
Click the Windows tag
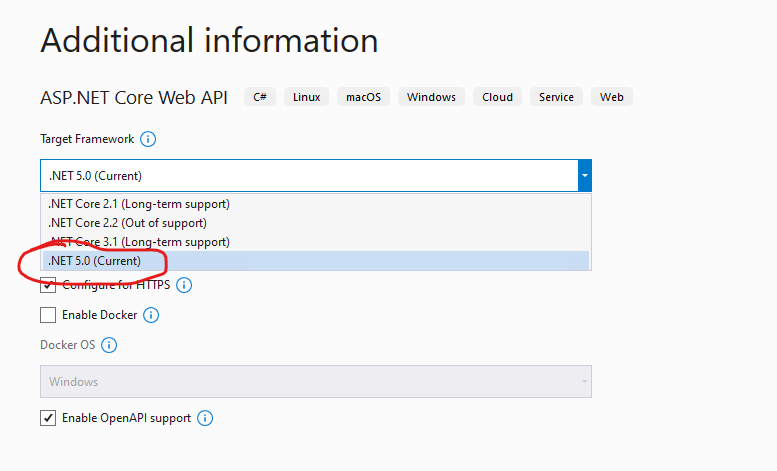pyautogui.click(x=431, y=97)
